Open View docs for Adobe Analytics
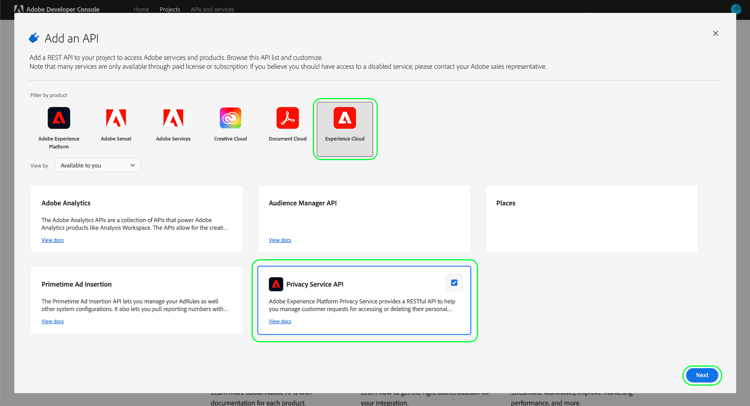 click(53, 240)
